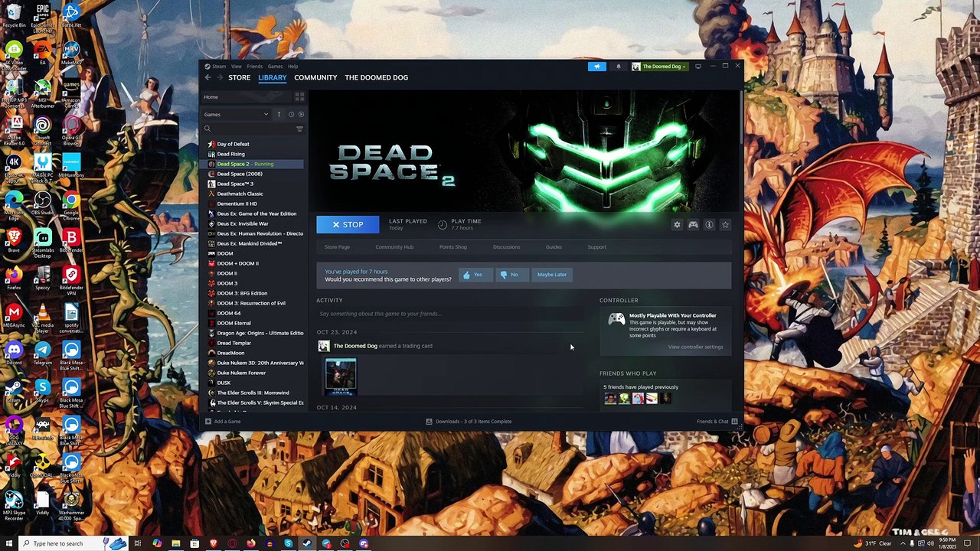Go back with the left arrow in Steam
The width and height of the screenshot is (980, 551).
(x=207, y=77)
